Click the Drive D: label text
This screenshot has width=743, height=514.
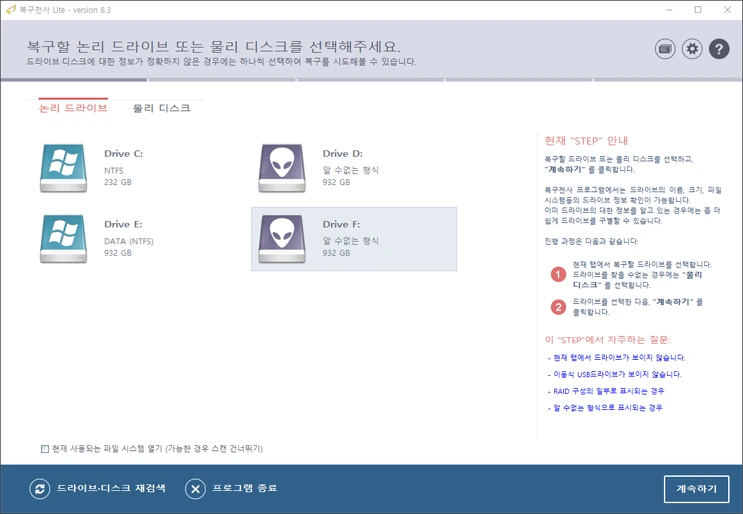(x=343, y=153)
